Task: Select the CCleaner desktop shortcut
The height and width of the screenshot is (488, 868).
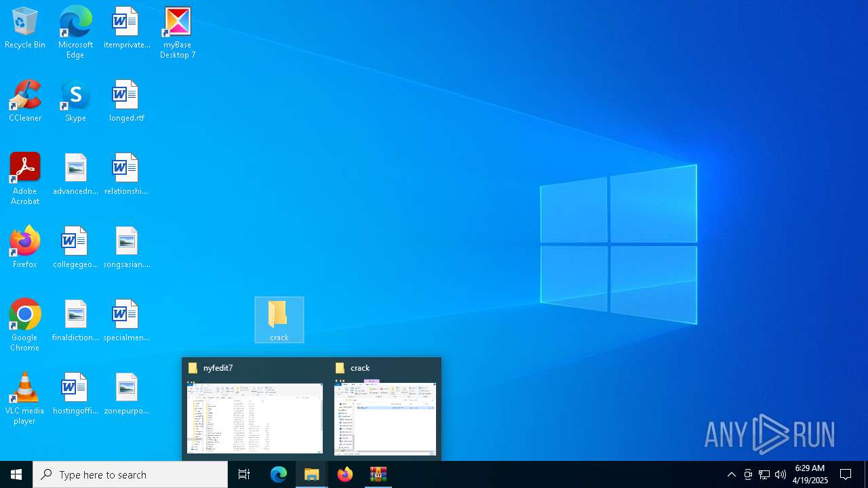Action: coord(25,102)
